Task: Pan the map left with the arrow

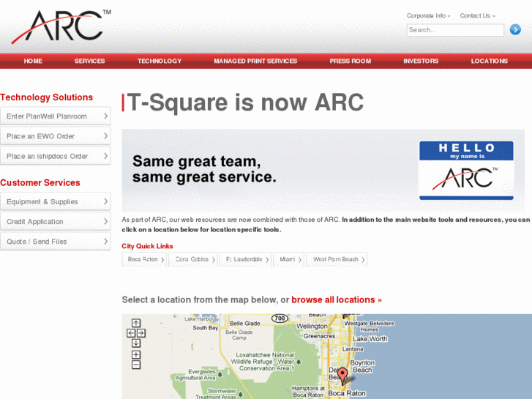Action: point(131,333)
